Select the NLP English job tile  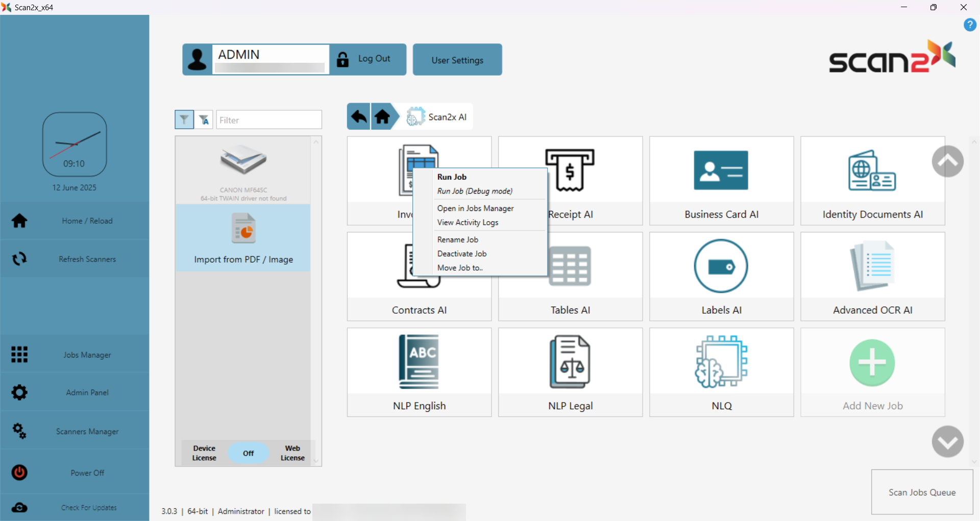pyautogui.click(x=419, y=372)
